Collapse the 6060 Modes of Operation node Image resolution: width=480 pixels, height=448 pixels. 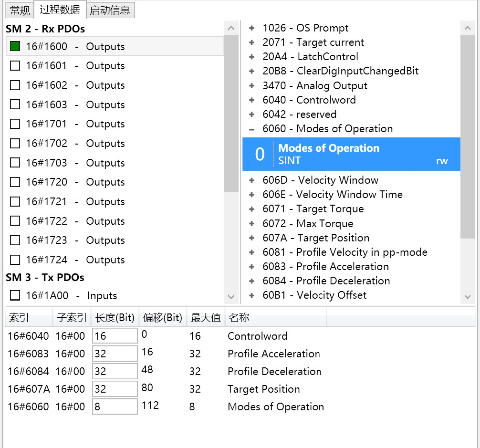click(252, 129)
